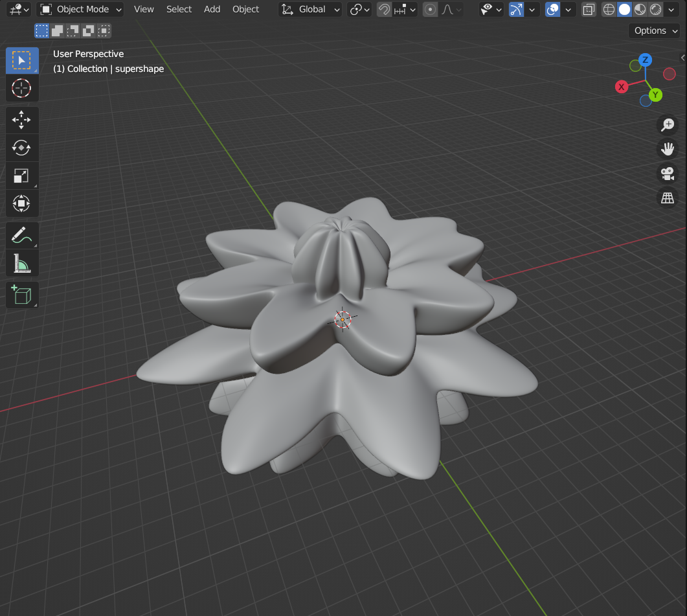687x616 pixels.
Task: Open the View menu
Action: [144, 9]
